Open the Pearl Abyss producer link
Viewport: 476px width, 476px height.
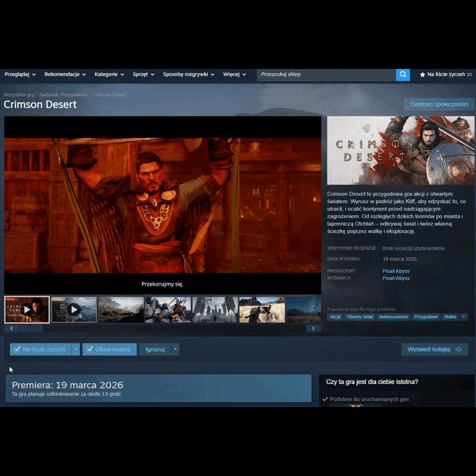[x=396, y=271]
